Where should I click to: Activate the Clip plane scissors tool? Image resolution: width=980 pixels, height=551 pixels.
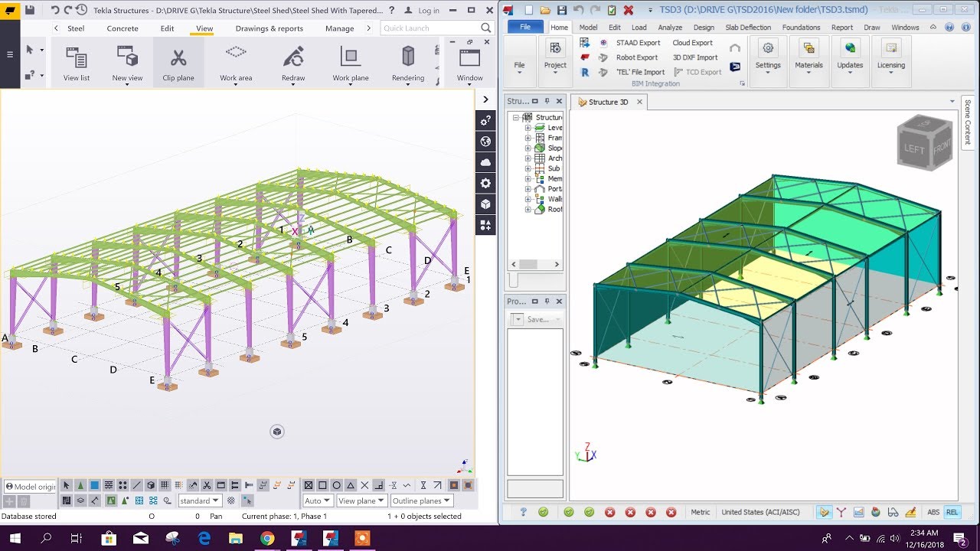178,64
